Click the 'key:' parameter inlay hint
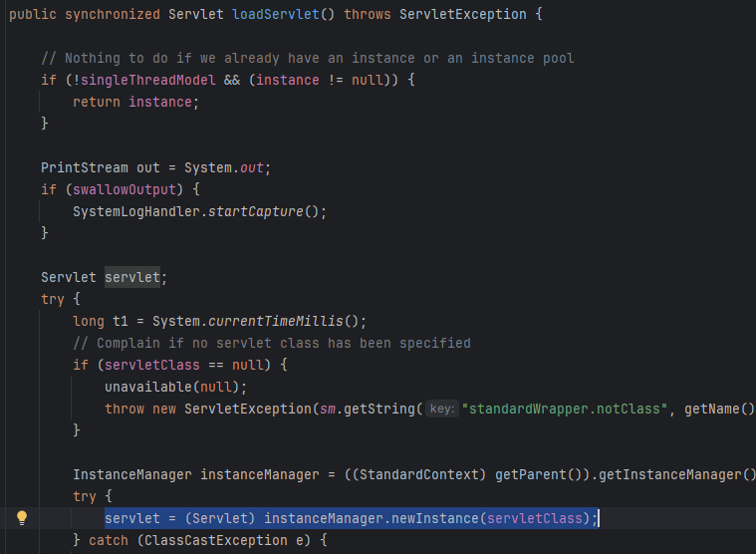The height and width of the screenshot is (554, 756). tap(441, 410)
